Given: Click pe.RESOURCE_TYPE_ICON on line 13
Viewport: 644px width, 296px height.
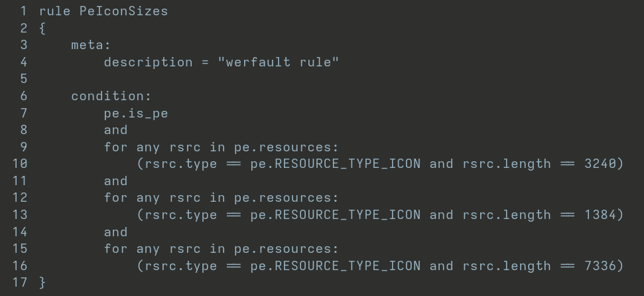Looking at the screenshot, I should [x=335, y=215].
